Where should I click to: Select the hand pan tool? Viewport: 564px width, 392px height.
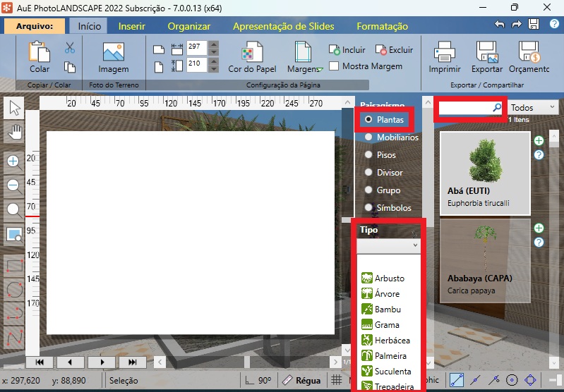14,132
